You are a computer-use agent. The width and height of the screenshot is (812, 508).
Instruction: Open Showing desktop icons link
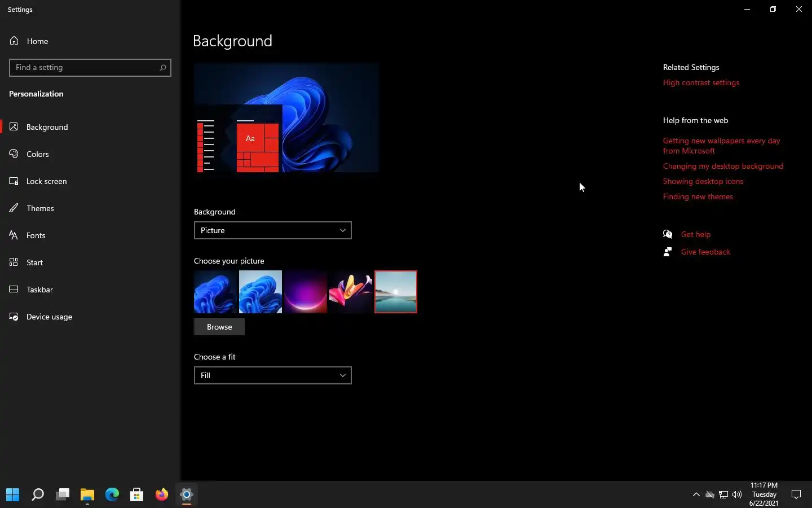click(703, 181)
